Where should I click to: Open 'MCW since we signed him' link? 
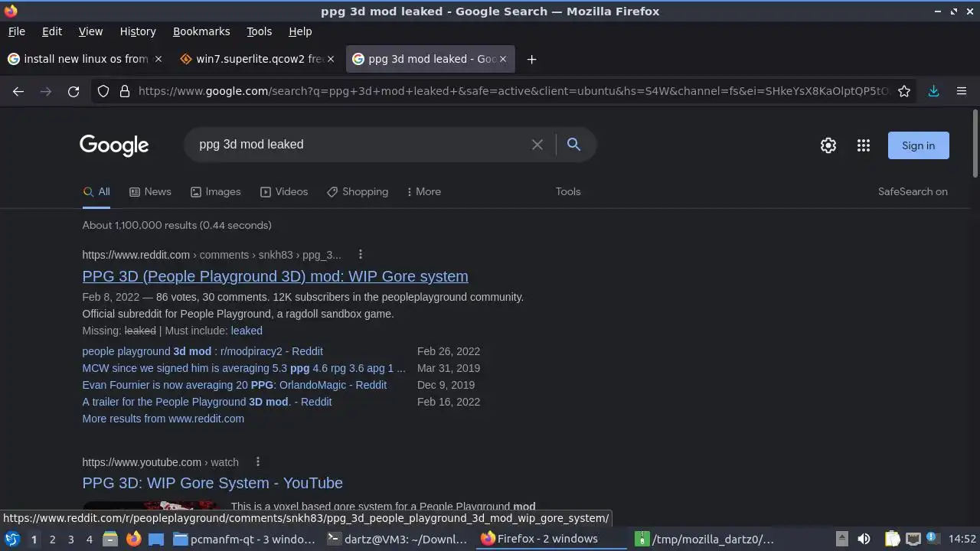[243, 368]
